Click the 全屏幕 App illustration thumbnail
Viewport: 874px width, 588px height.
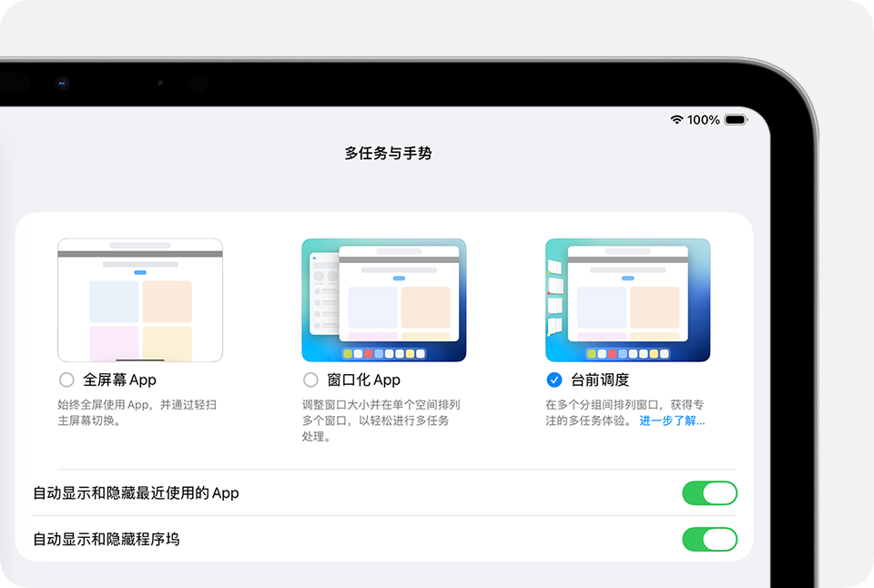click(139, 299)
